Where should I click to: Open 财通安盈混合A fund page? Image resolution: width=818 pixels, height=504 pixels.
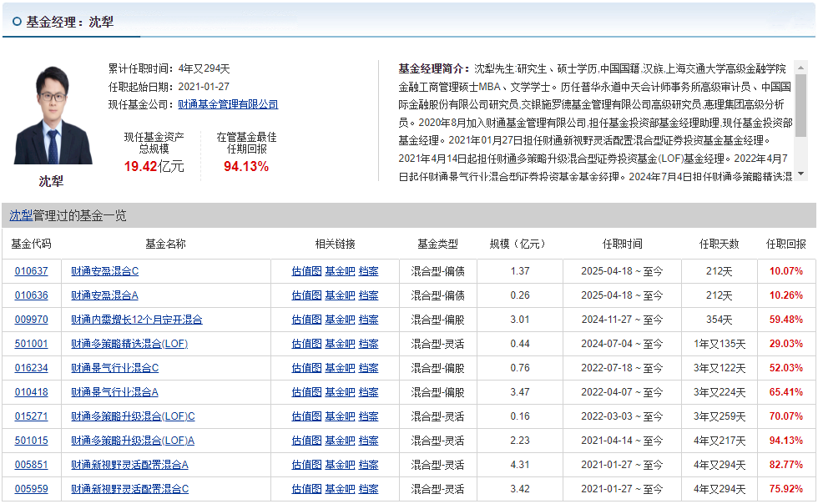coord(105,295)
